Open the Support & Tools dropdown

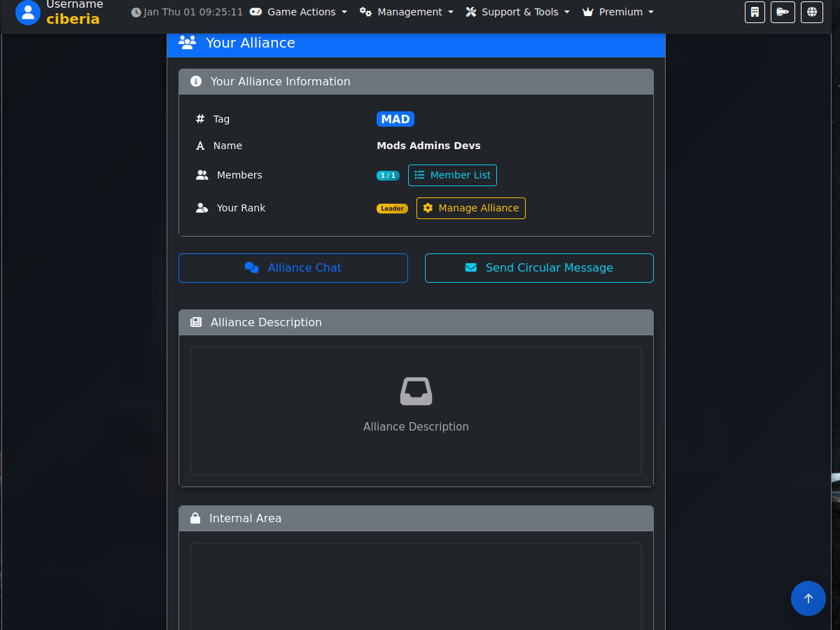(x=518, y=12)
